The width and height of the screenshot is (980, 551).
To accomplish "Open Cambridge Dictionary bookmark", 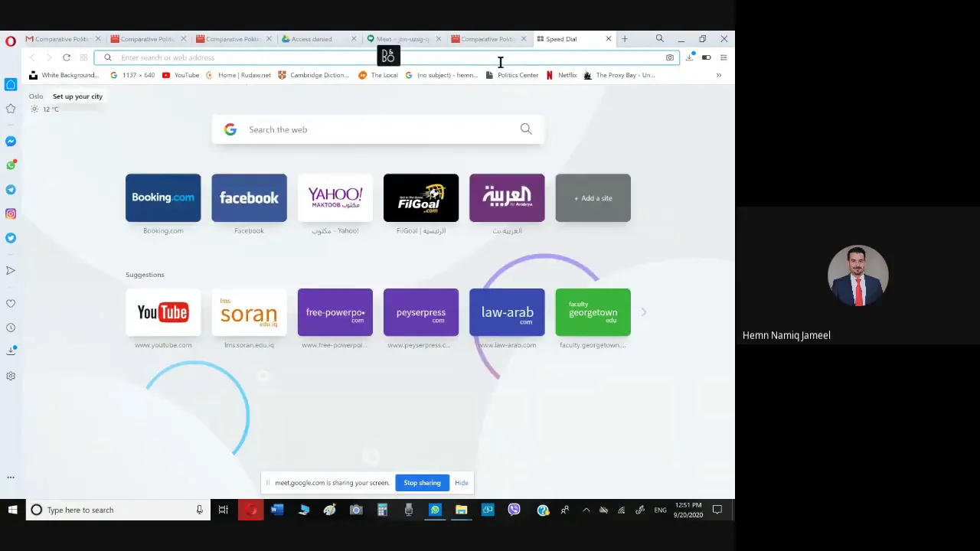I will coord(313,75).
